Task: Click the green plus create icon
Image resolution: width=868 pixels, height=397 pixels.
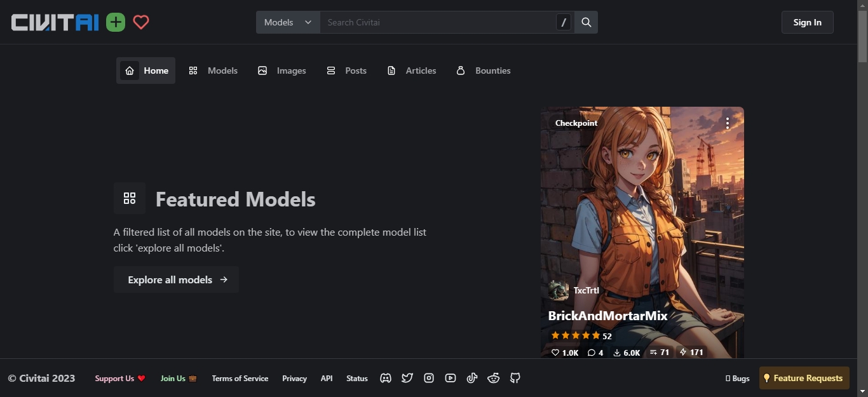Action: pos(116,22)
